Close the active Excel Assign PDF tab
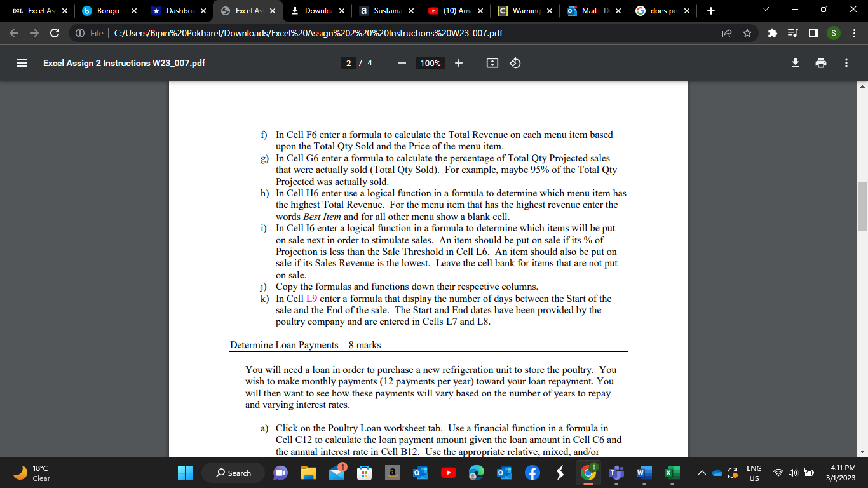868x488 pixels. [272, 11]
